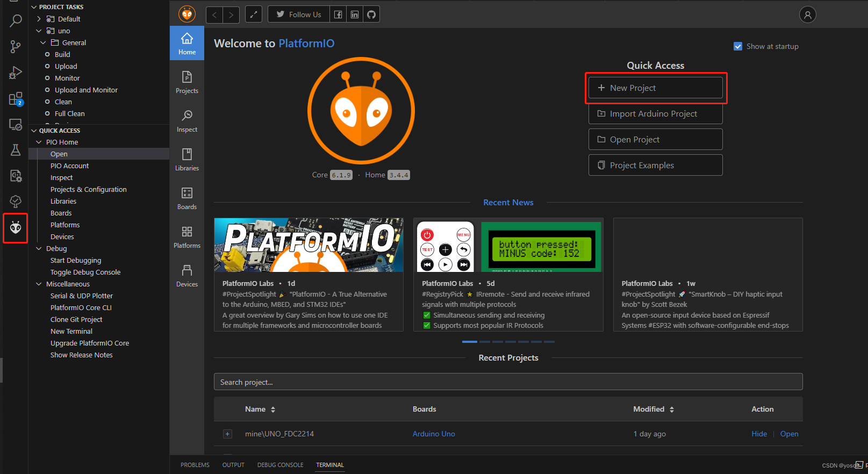Expand the Default task folder
Screen dimensions: 868x474
pos(39,19)
